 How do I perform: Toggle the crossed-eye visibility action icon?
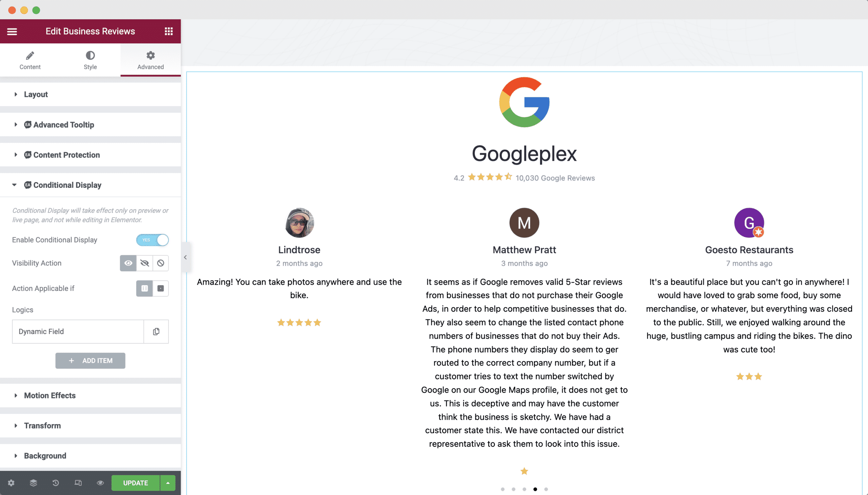click(x=145, y=263)
